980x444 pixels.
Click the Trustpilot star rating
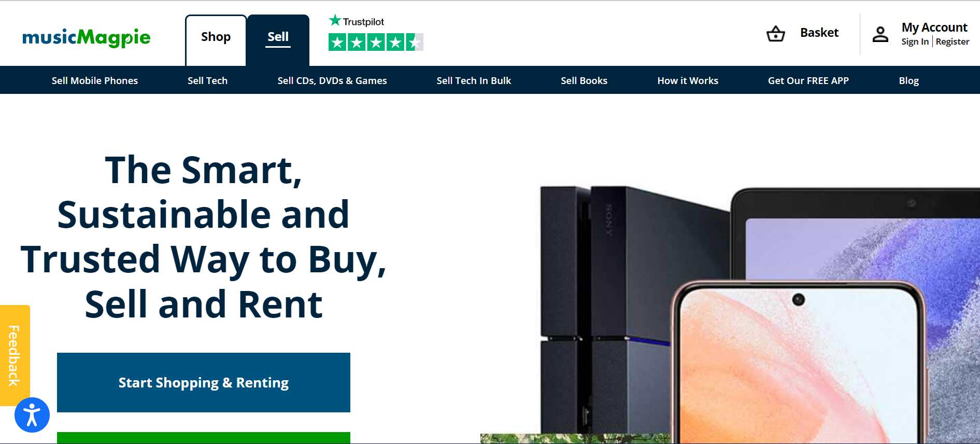point(376,42)
